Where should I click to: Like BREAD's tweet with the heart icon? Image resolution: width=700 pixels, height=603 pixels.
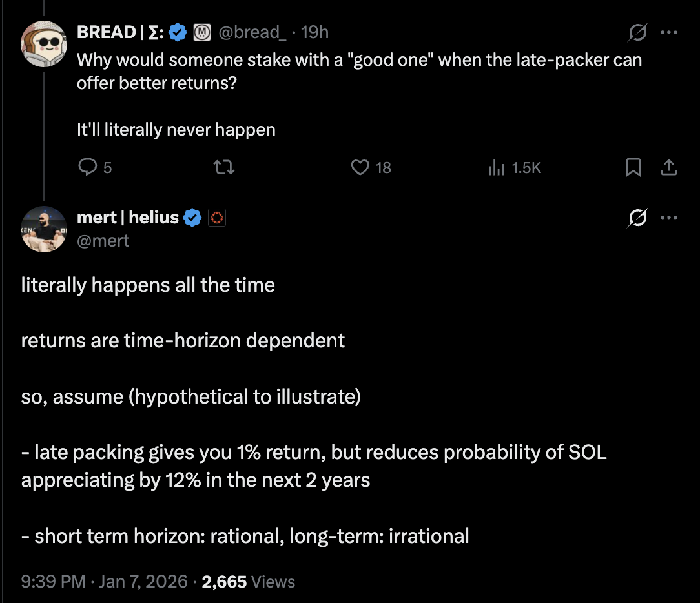coord(360,167)
